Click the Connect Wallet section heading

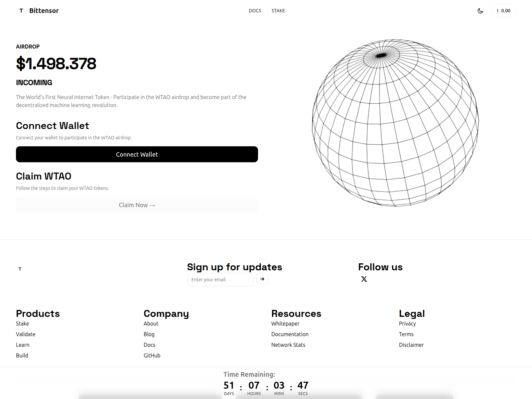tap(53, 126)
